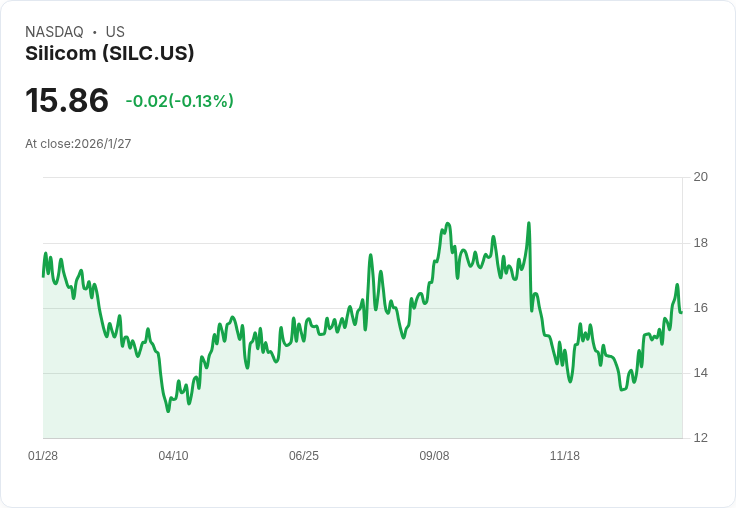Click the last data point of the chart line

681,312
